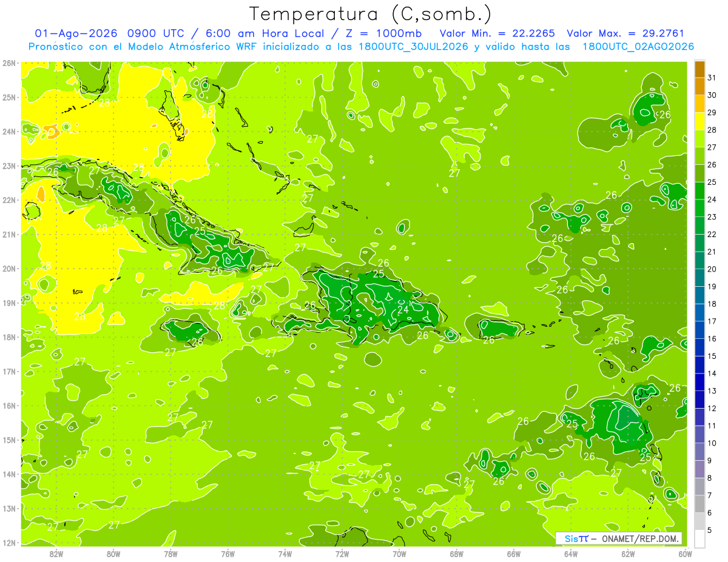The image size is (728, 562).
Task: Pick the blue colorbar swatch between 16 and 17
Action: tap(699, 330)
